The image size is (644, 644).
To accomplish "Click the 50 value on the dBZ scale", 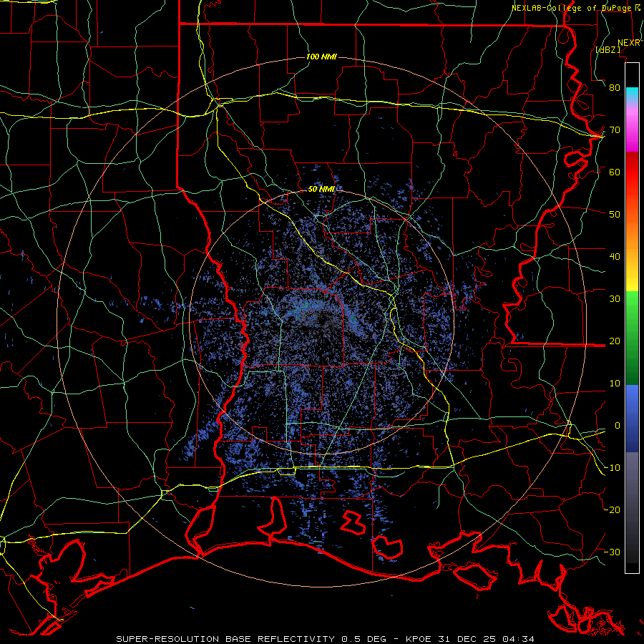I will [x=615, y=215].
